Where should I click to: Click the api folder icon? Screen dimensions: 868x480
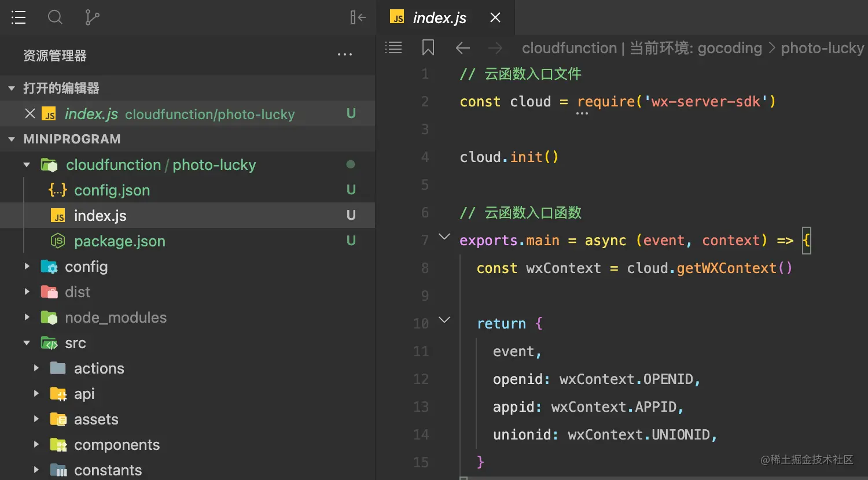[58, 394]
